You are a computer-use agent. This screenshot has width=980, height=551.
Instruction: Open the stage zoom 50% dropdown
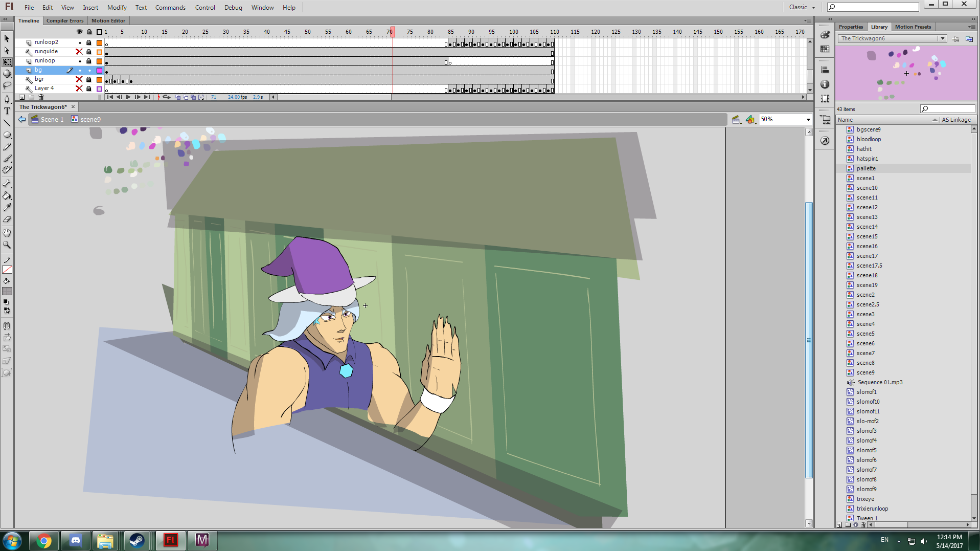click(808, 120)
